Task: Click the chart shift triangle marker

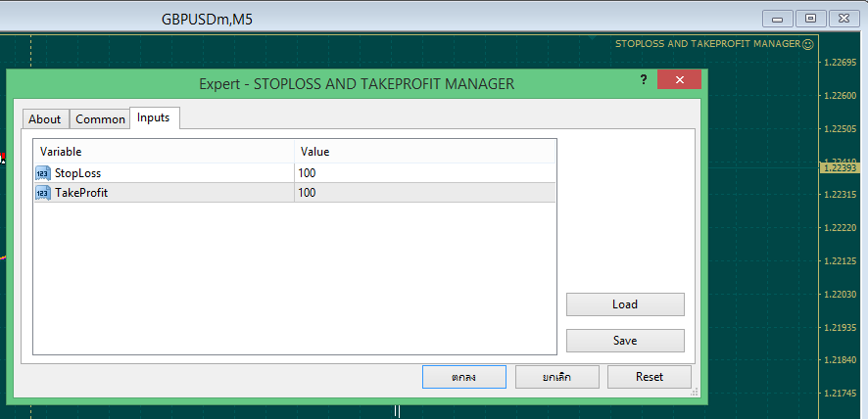Action: [593, 38]
